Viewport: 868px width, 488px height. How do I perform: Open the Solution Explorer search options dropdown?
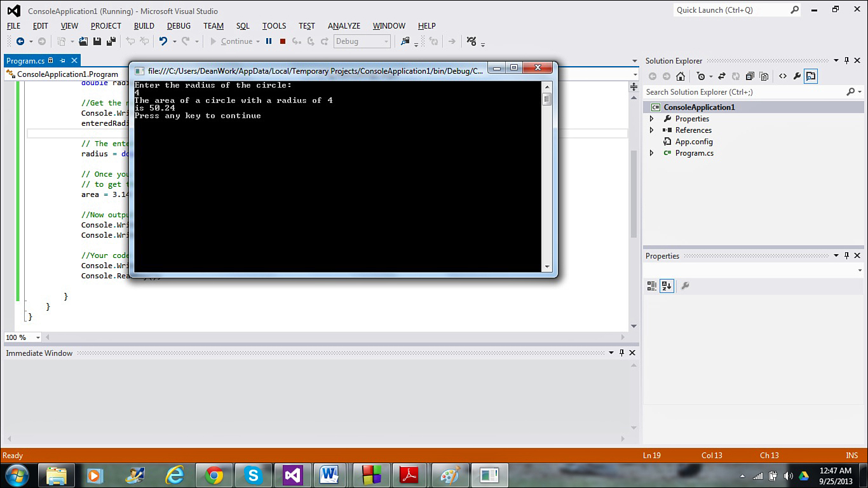click(x=860, y=92)
